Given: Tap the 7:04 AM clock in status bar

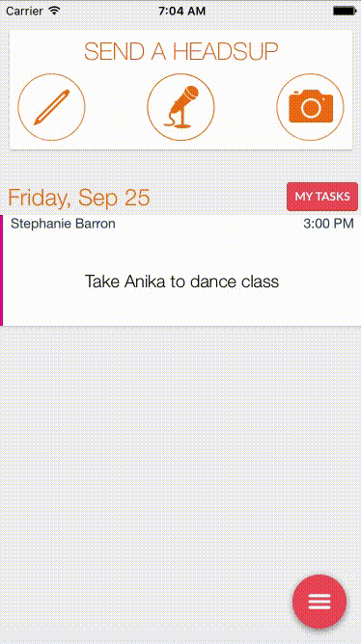Looking at the screenshot, I should point(181,12).
